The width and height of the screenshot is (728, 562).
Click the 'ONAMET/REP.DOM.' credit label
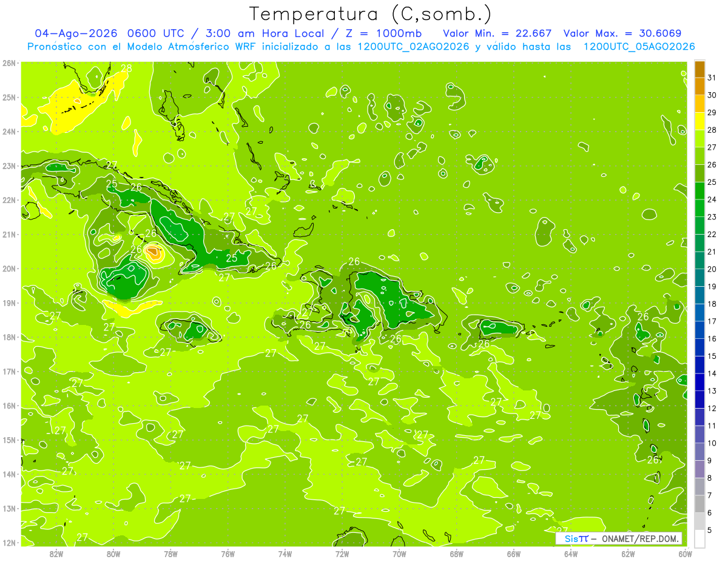coord(641,538)
